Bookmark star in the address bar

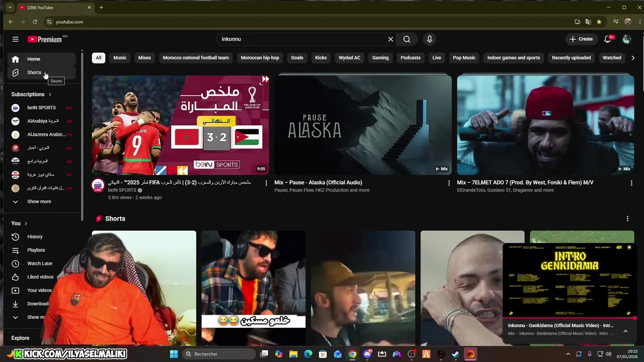point(599,22)
